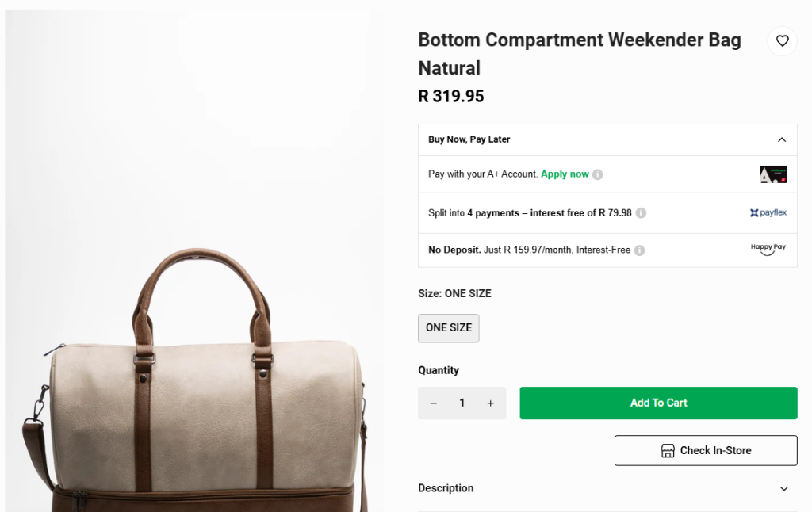Select the Description tab heading

coord(446,488)
